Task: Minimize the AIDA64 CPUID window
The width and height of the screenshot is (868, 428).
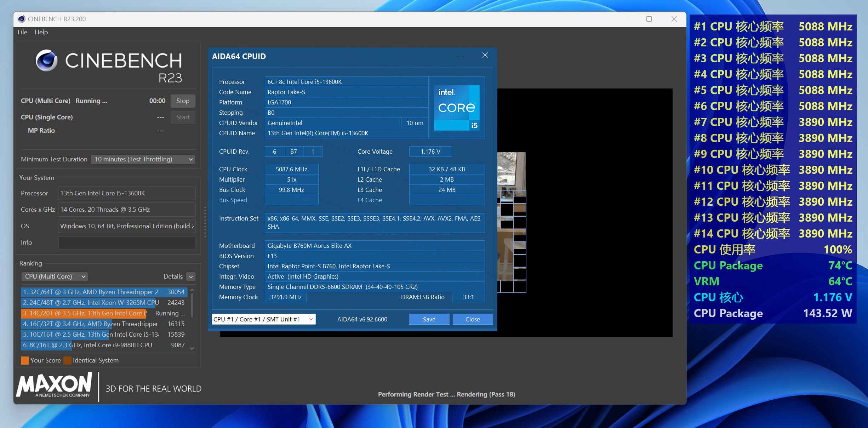Action: [x=460, y=55]
